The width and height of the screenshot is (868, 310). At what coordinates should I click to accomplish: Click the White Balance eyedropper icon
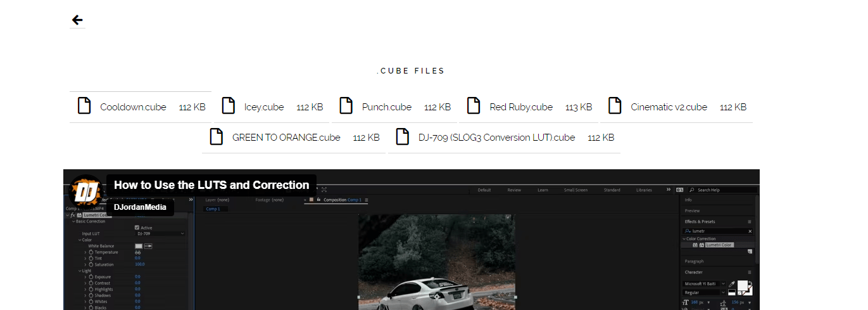[149, 246]
